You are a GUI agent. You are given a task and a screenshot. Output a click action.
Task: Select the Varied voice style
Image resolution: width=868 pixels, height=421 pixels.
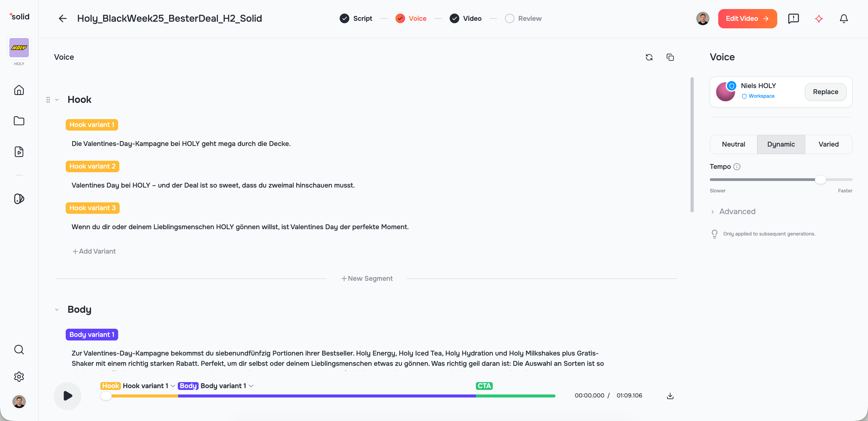click(x=829, y=144)
